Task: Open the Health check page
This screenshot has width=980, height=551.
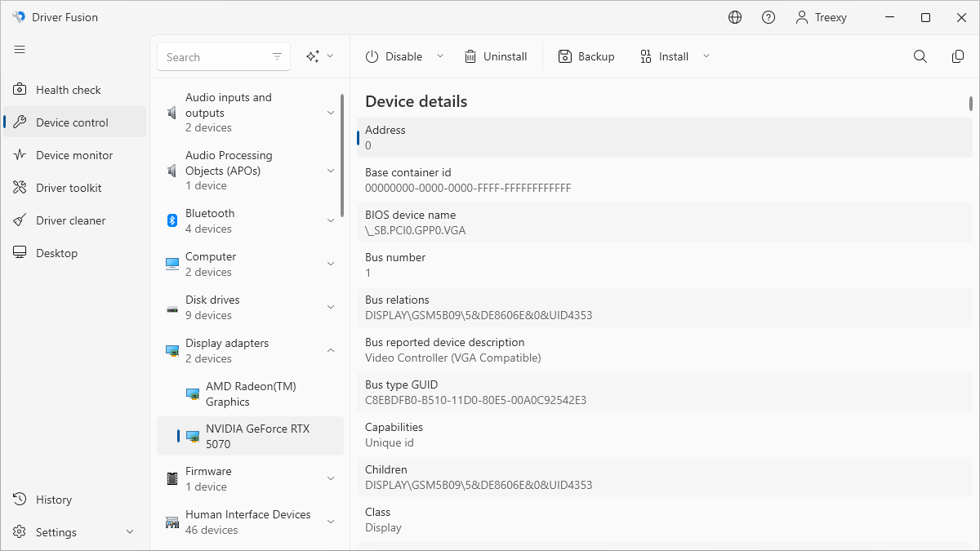Action: [x=69, y=90]
